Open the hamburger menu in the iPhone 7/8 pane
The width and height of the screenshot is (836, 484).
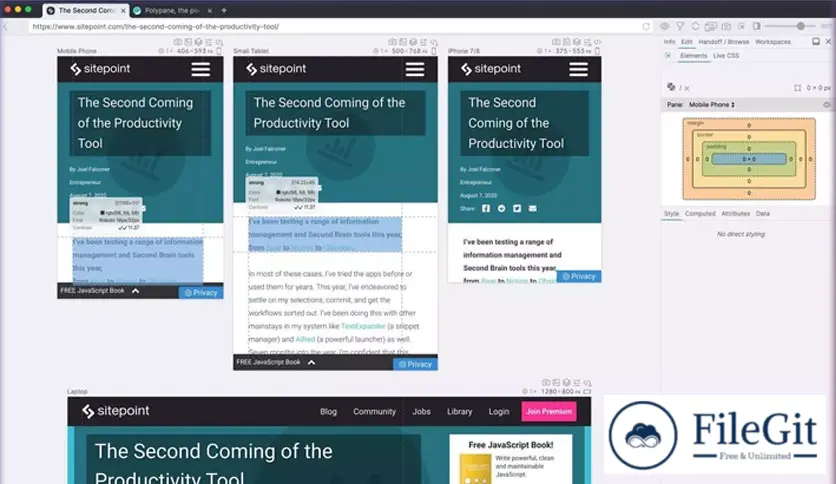(x=578, y=69)
